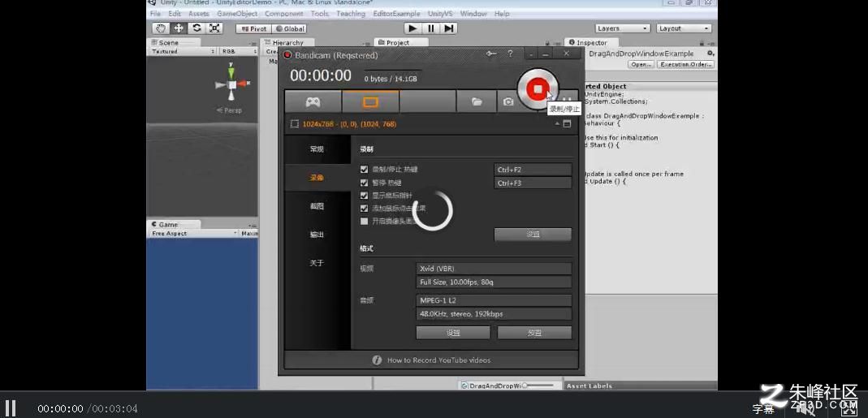The image size is (868, 418).
Task: Open the Layers dropdown in Unity
Action: coord(623,28)
